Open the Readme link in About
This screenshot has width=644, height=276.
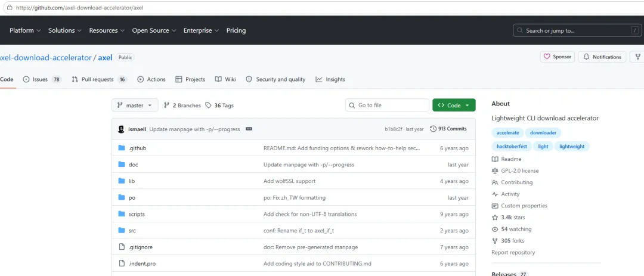point(506,159)
